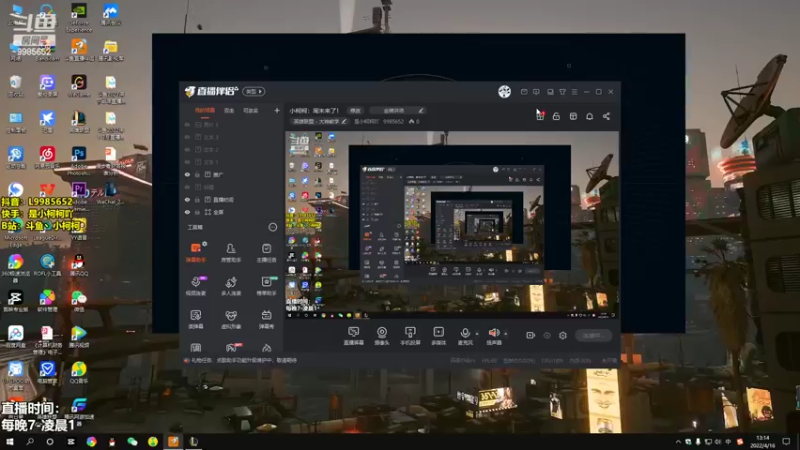This screenshot has height=450, width=800.
Task: Click the layout icon beside the bell
Action: click(x=573, y=116)
